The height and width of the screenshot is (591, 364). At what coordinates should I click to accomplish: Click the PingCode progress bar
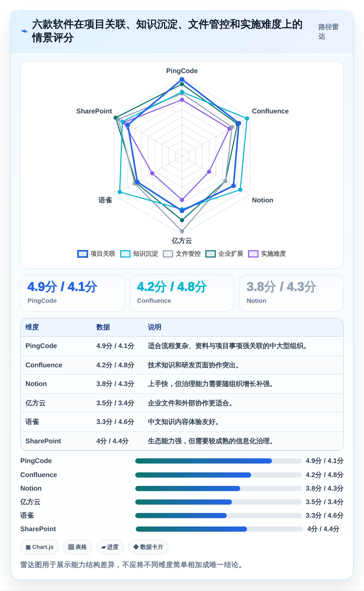(x=218, y=461)
